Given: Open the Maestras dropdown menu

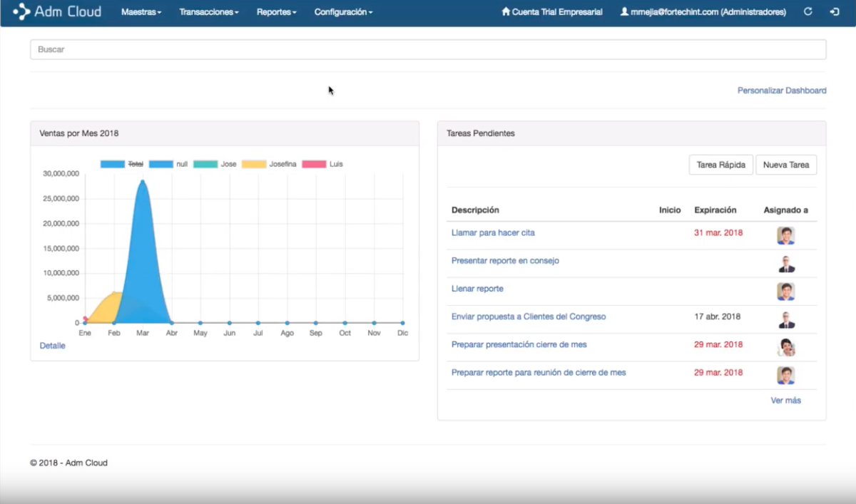Looking at the screenshot, I should coord(141,12).
